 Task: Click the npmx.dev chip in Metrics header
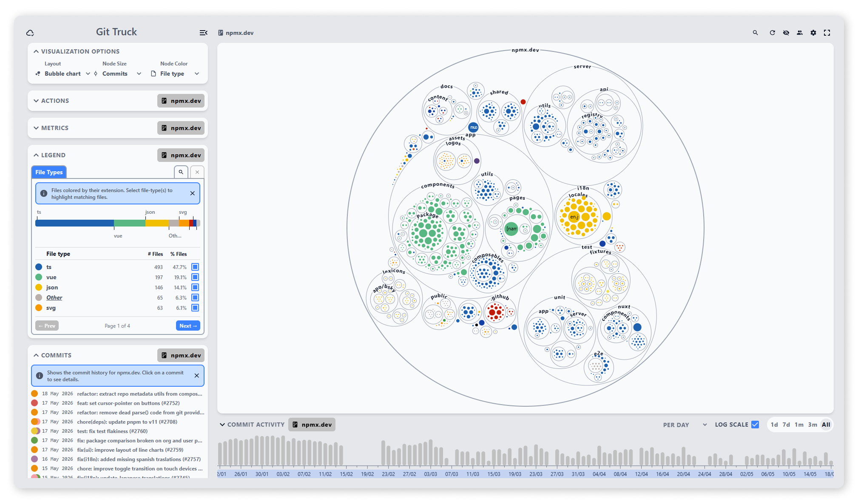click(181, 128)
